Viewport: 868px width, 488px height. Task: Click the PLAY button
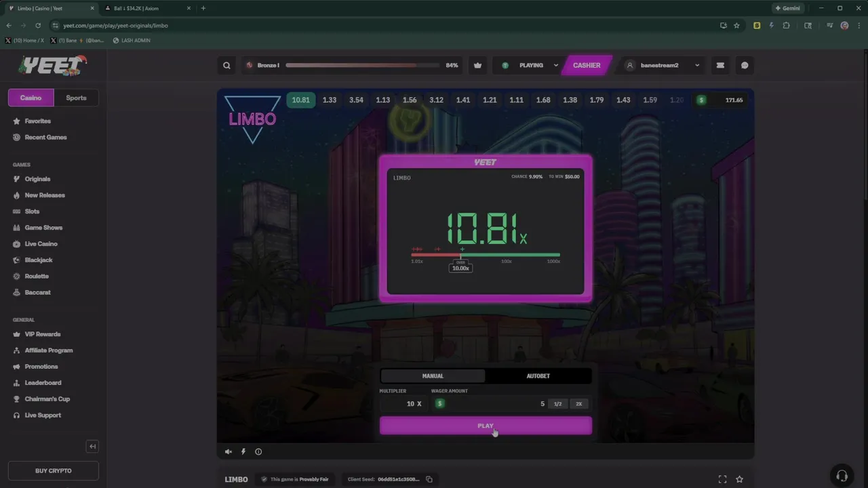click(x=486, y=426)
